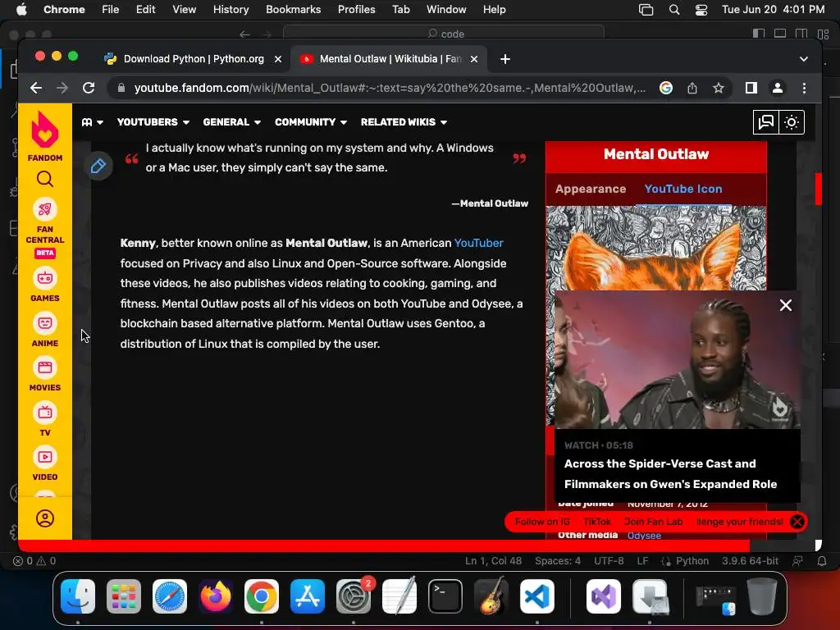
Task: Click the Chrome forward arrow
Action: [x=62, y=88]
